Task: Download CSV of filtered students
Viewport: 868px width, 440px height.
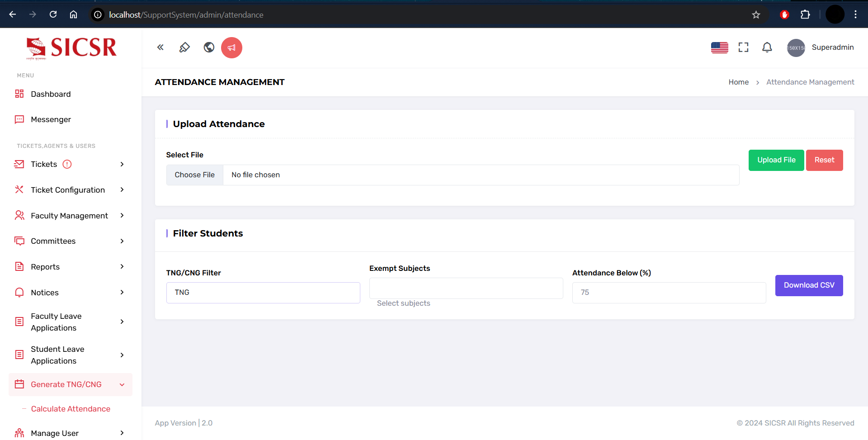Action: coord(809,285)
